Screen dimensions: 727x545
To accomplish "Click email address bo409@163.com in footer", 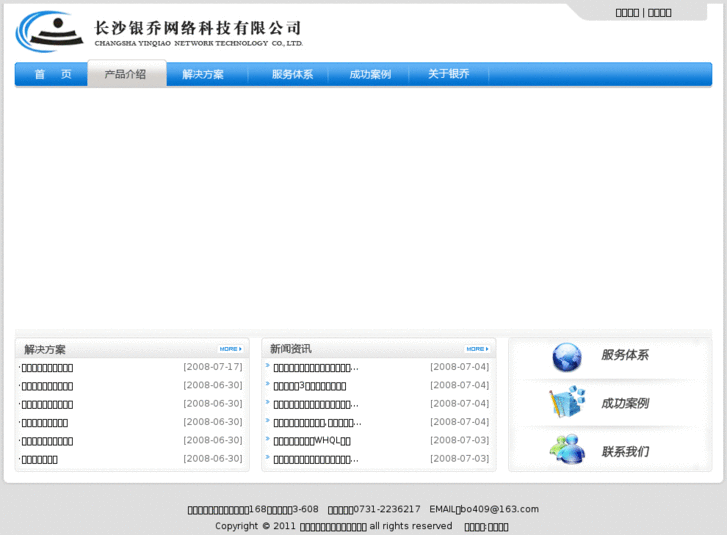I will coord(499,509).
